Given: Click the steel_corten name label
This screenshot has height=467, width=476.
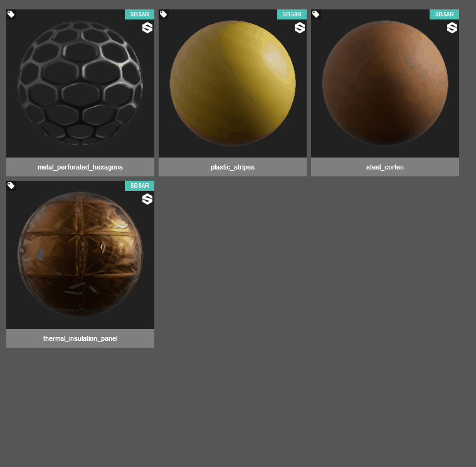Looking at the screenshot, I should click(385, 167).
